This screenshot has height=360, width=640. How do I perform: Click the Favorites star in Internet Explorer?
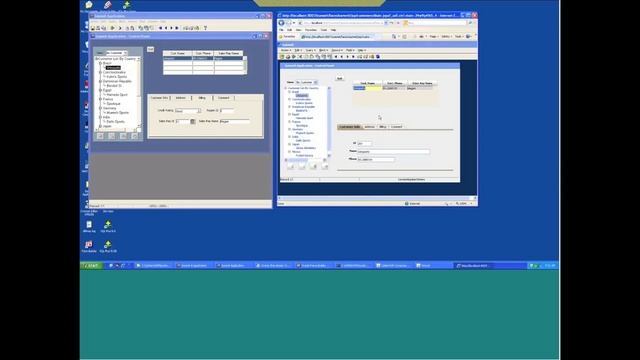point(280,37)
